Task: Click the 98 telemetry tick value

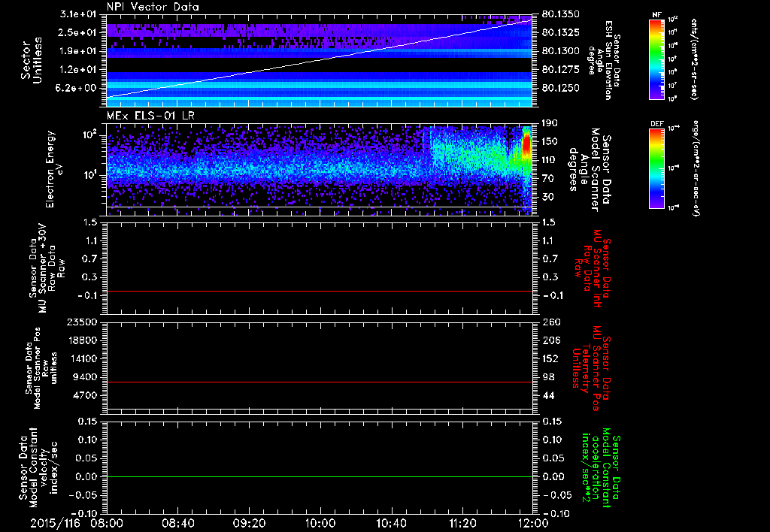Action: click(x=548, y=377)
